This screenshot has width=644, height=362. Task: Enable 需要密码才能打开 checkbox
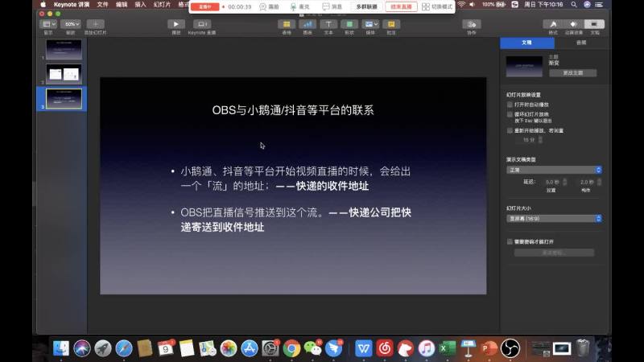pyautogui.click(x=510, y=242)
